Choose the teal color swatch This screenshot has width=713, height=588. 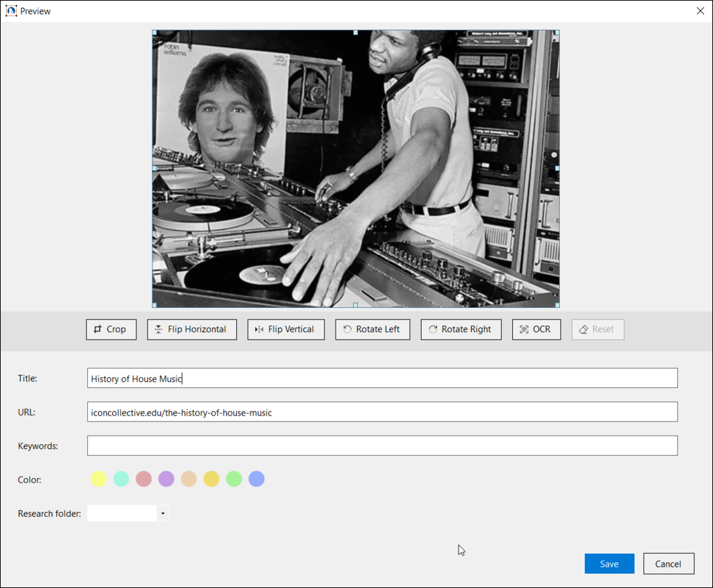click(x=121, y=479)
